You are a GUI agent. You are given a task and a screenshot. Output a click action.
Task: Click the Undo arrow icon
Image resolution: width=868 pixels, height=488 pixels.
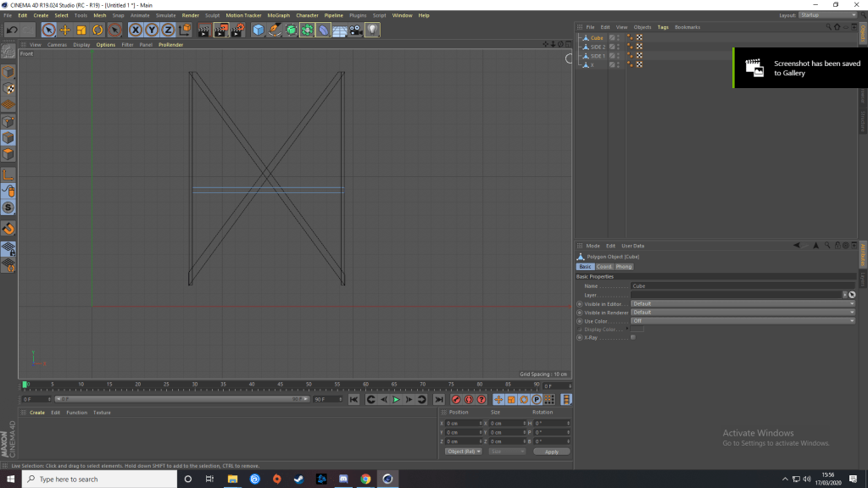click(x=12, y=30)
